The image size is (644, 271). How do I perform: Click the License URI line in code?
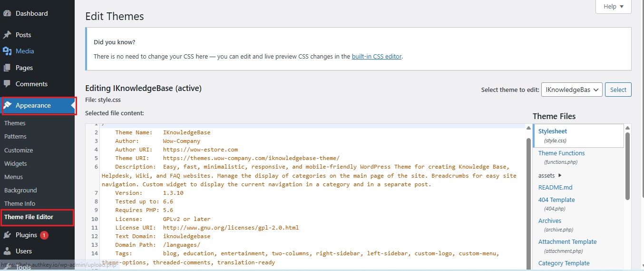click(207, 228)
